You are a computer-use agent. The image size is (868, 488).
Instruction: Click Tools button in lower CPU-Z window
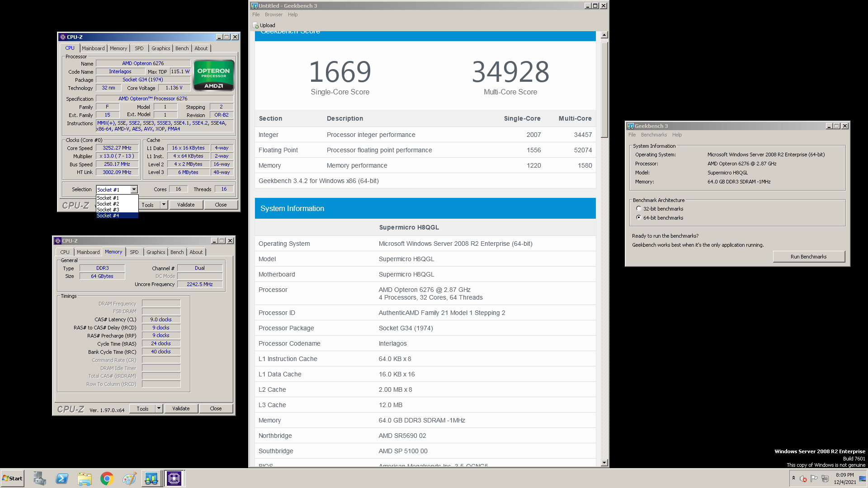tap(142, 408)
